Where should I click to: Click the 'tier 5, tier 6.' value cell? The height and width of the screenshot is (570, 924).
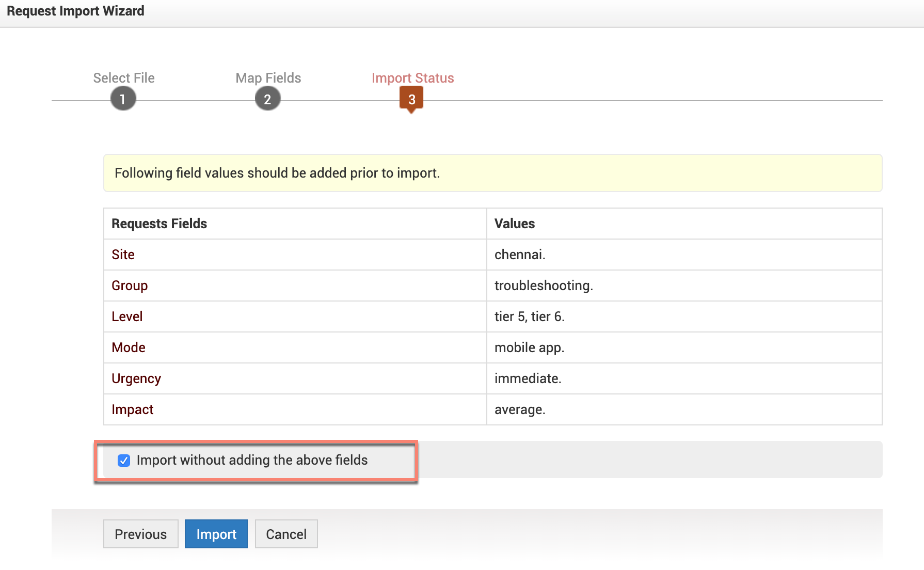pos(530,316)
